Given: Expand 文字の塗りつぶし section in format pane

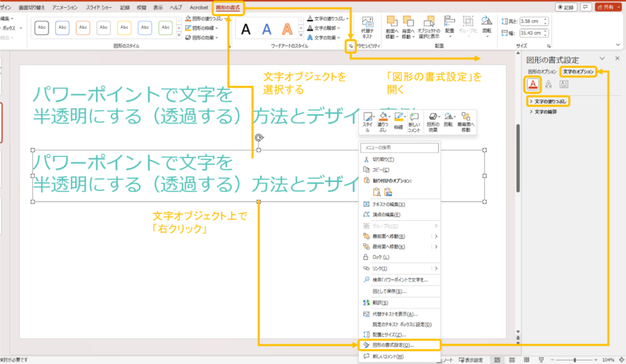Looking at the screenshot, I should (x=551, y=101).
